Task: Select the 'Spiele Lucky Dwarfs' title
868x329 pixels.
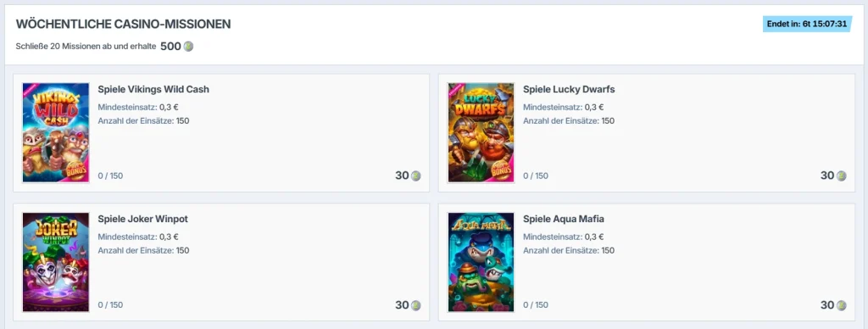Action: [569, 89]
